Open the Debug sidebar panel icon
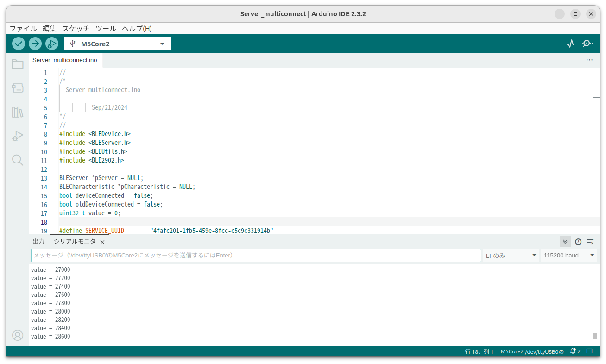Image resolution: width=606 pixels, height=364 pixels. point(18,136)
